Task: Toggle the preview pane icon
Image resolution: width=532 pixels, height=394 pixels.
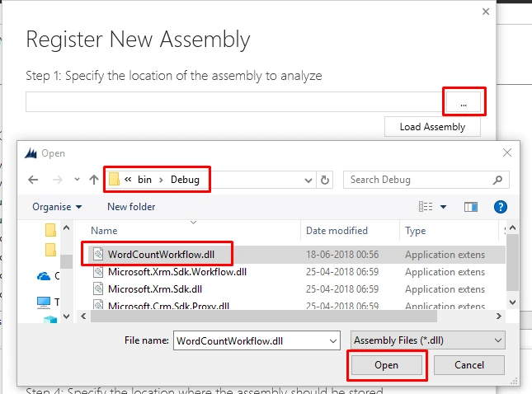Action: coord(471,207)
